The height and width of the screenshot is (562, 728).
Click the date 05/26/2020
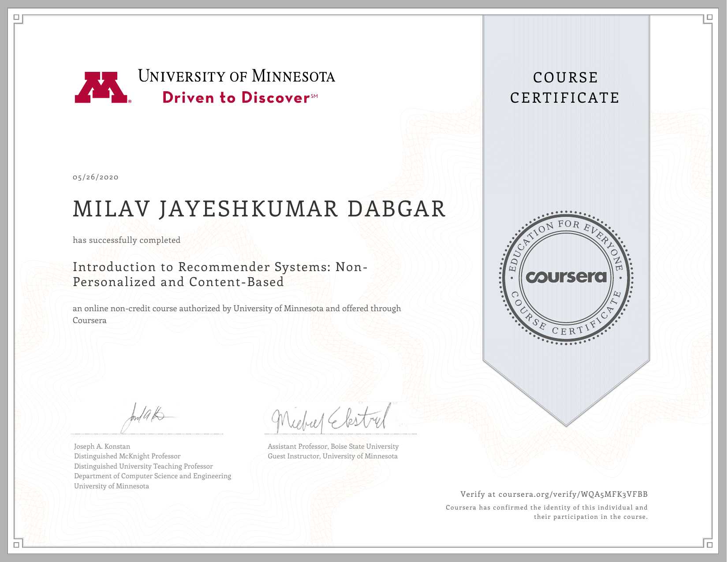(x=96, y=177)
